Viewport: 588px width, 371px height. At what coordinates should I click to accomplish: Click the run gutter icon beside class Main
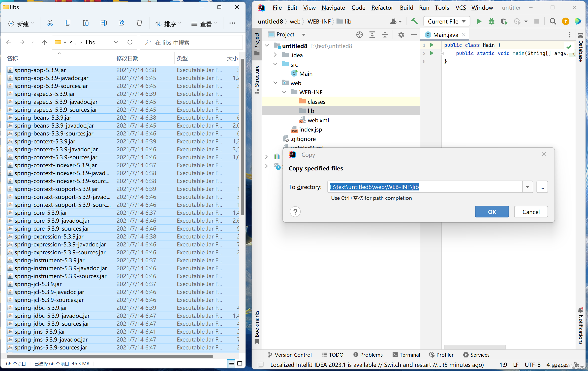[432, 45]
